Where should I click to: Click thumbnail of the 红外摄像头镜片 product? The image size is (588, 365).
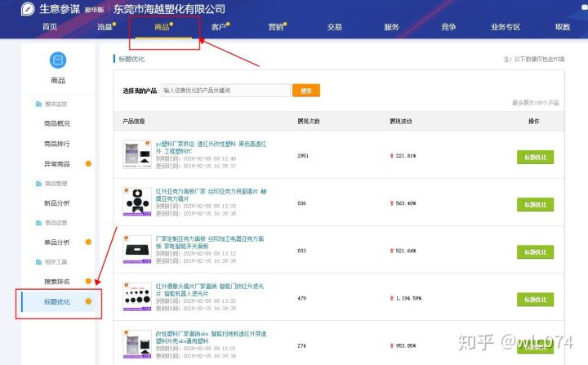click(137, 296)
